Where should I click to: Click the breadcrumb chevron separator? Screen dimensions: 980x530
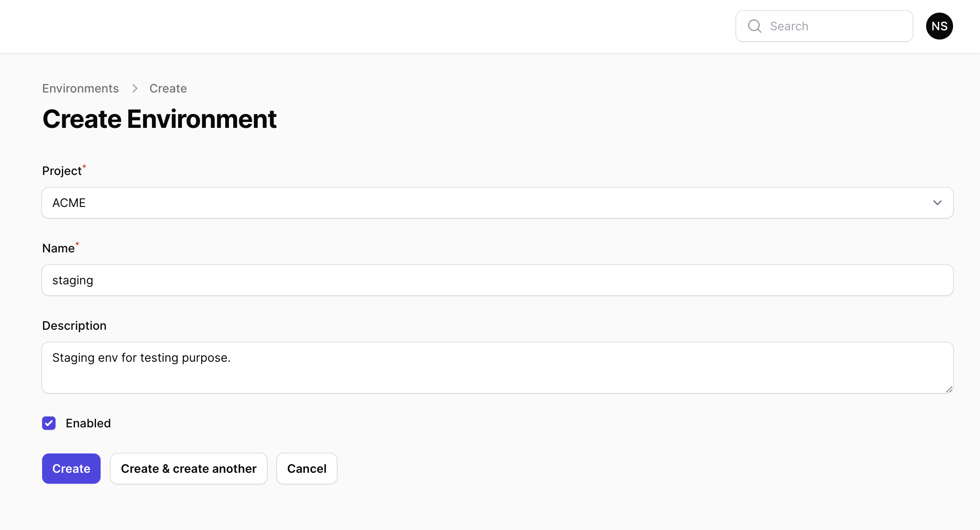[135, 88]
